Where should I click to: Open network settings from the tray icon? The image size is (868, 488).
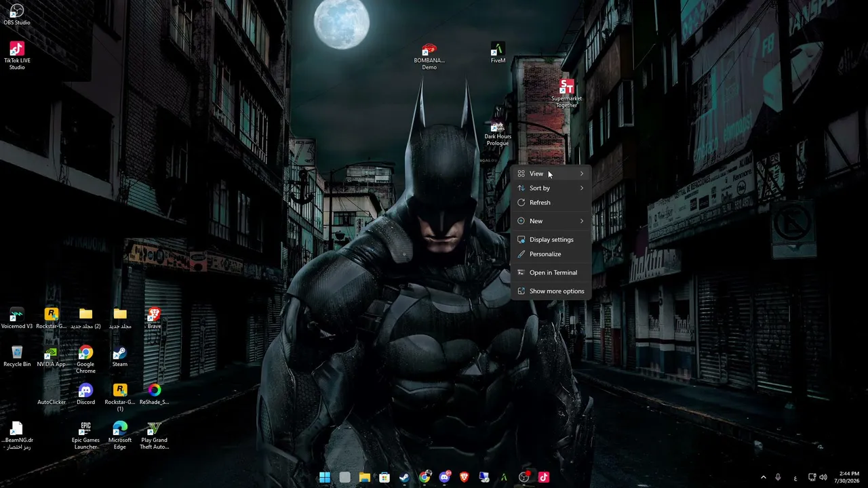812,477
